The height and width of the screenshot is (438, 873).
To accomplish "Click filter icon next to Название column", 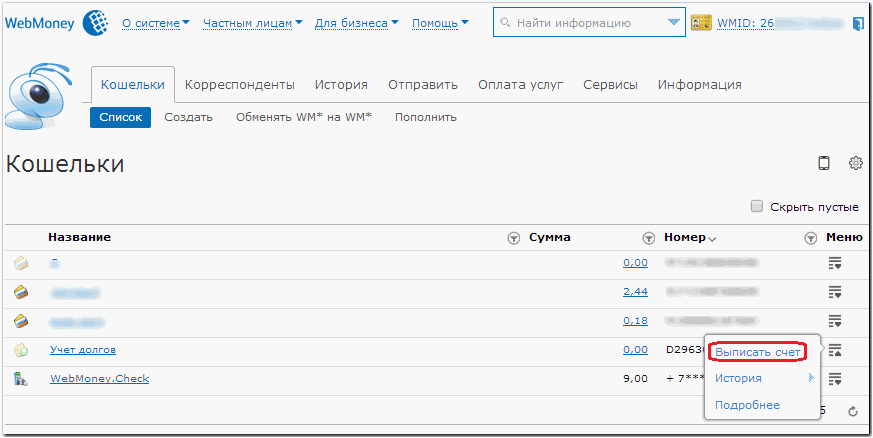I will coord(514,238).
